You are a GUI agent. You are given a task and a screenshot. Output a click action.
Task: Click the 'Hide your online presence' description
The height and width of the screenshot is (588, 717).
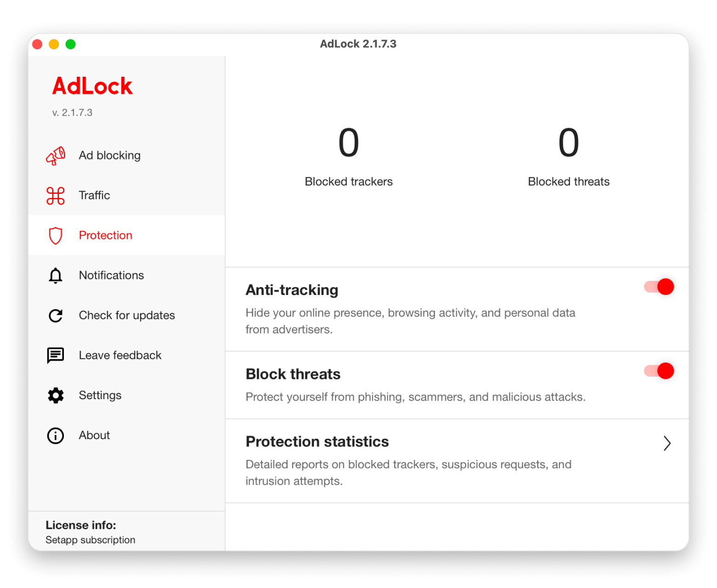[410, 321]
